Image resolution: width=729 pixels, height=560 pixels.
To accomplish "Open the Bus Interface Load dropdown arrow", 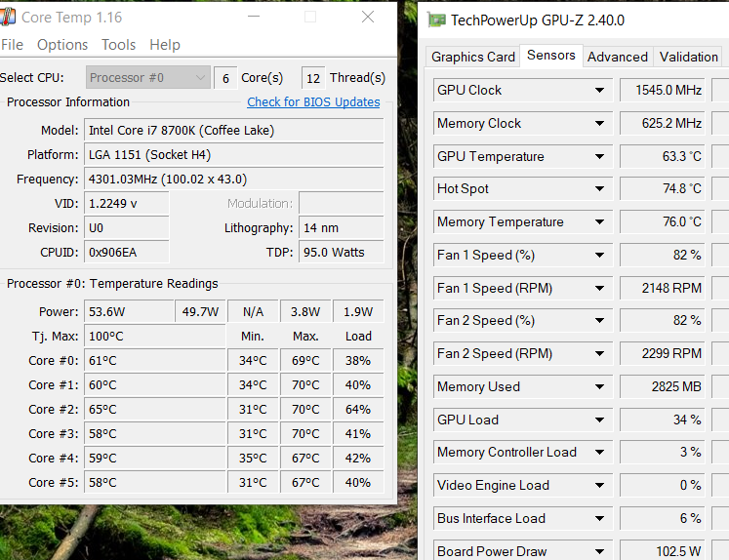I will (600, 518).
